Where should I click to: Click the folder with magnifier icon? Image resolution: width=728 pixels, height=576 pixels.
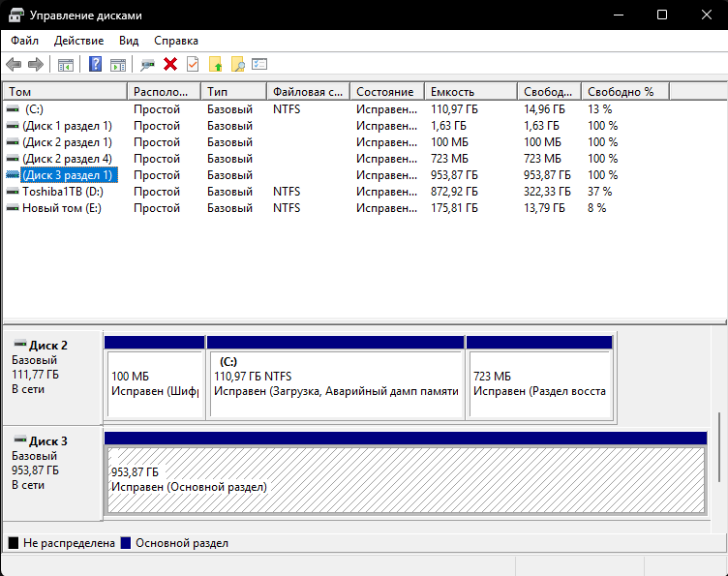pos(237,65)
